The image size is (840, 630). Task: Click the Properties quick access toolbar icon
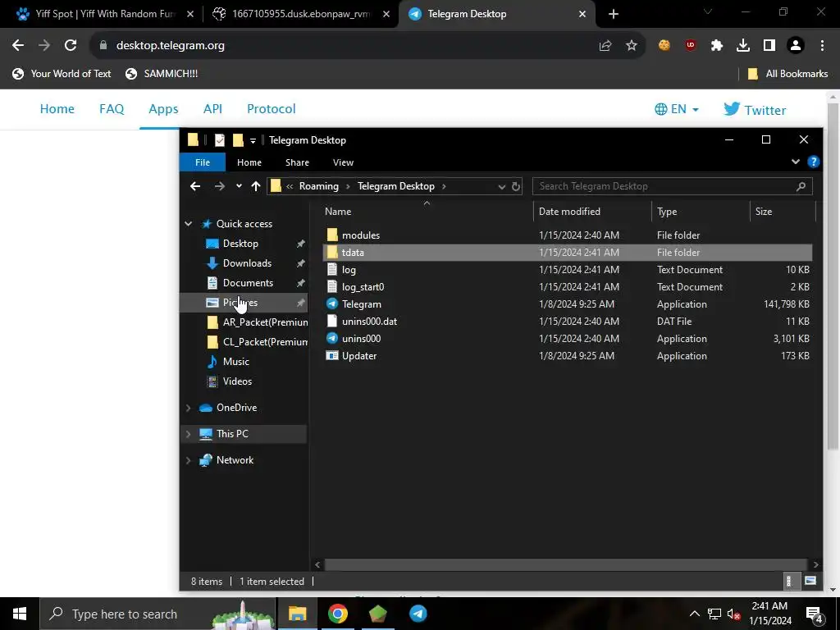point(220,139)
